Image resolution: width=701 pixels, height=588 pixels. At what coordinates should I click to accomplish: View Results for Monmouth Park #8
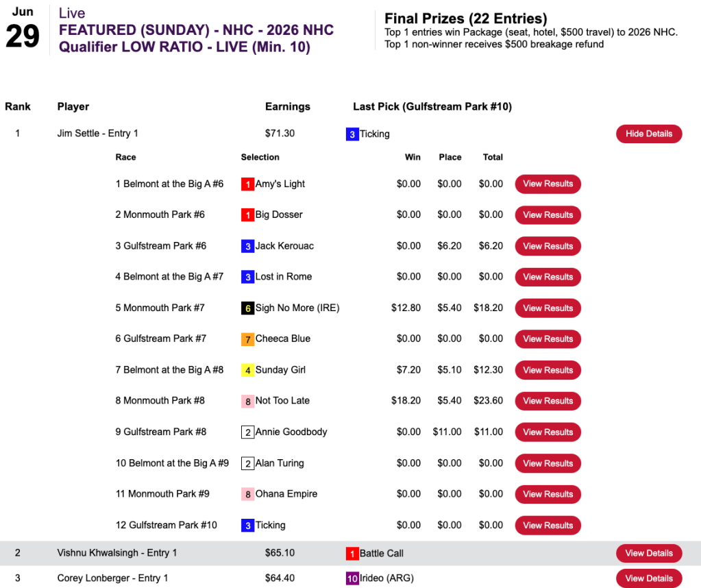[x=548, y=401]
